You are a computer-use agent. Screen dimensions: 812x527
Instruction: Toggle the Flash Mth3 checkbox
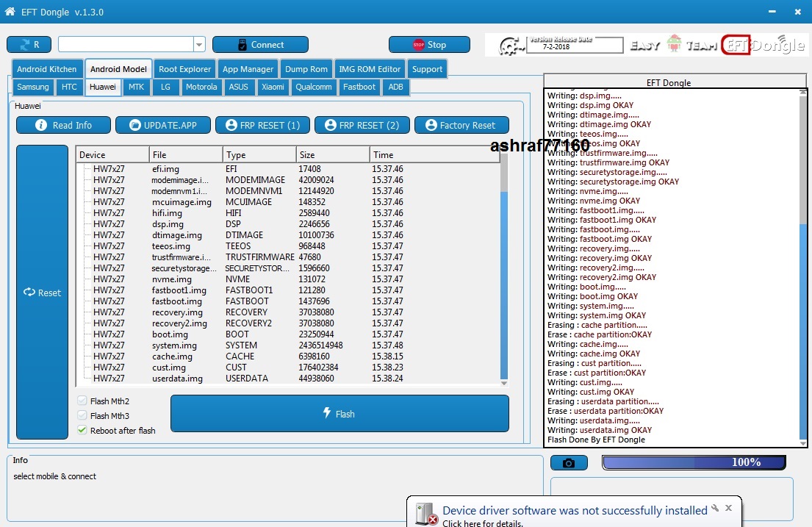[82, 415]
